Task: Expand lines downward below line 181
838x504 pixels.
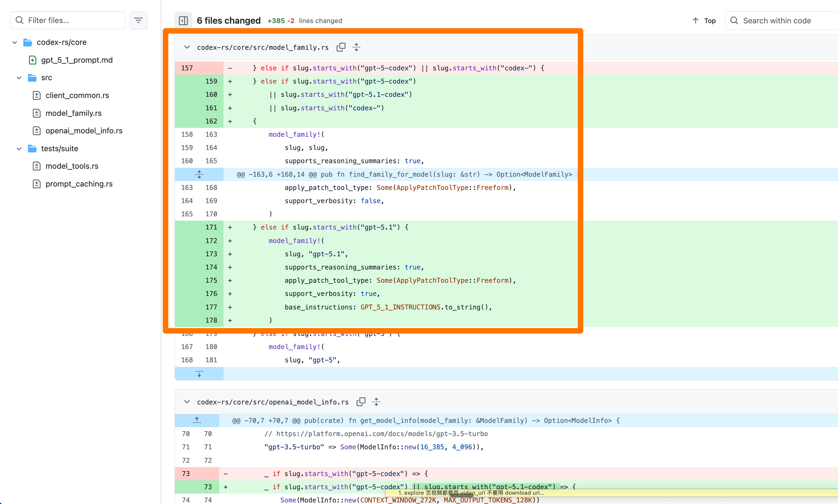Action: [x=199, y=374]
